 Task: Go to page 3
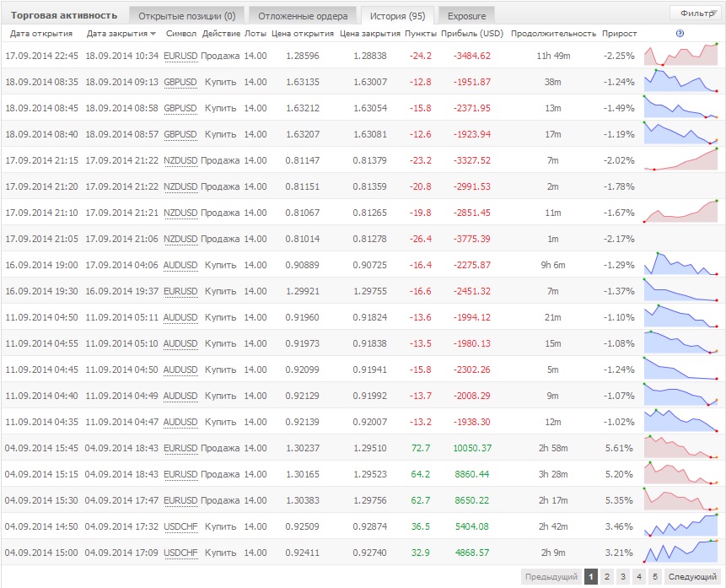(x=623, y=577)
